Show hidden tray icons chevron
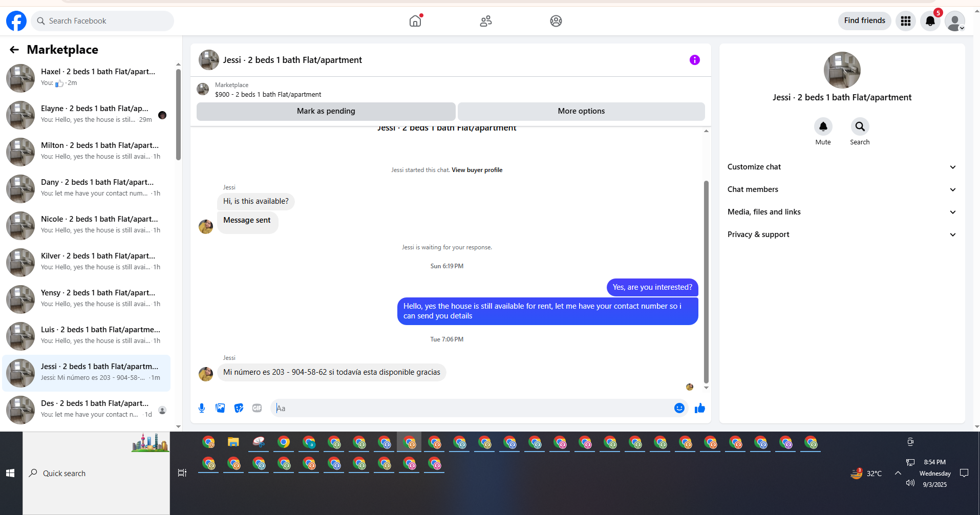This screenshot has height=515, width=980. [898, 473]
